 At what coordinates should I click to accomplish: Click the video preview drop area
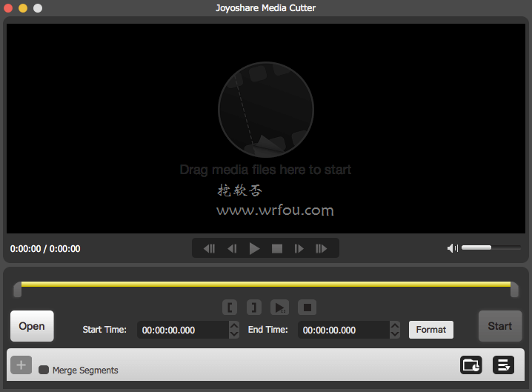click(266, 128)
